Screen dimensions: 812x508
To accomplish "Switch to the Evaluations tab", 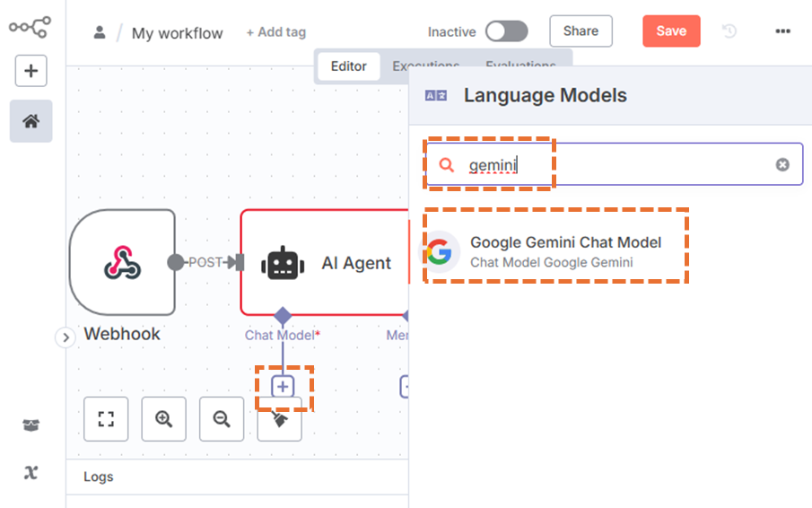I will coord(520,66).
